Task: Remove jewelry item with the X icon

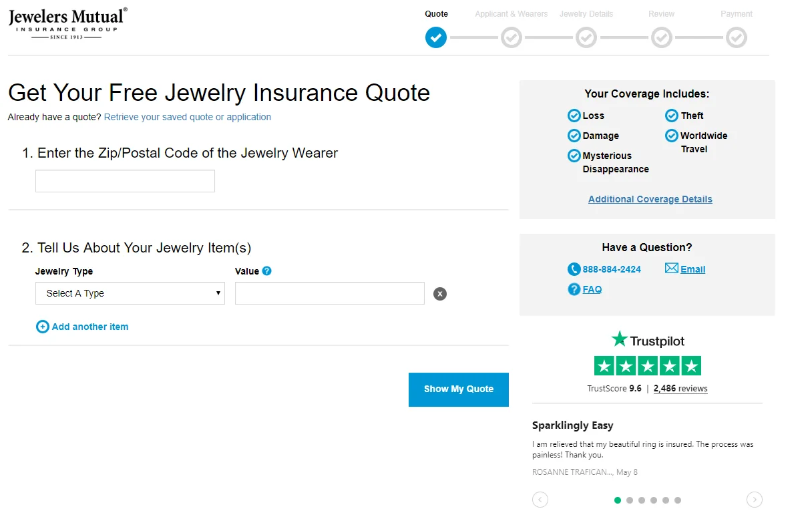Action: point(440,294)
